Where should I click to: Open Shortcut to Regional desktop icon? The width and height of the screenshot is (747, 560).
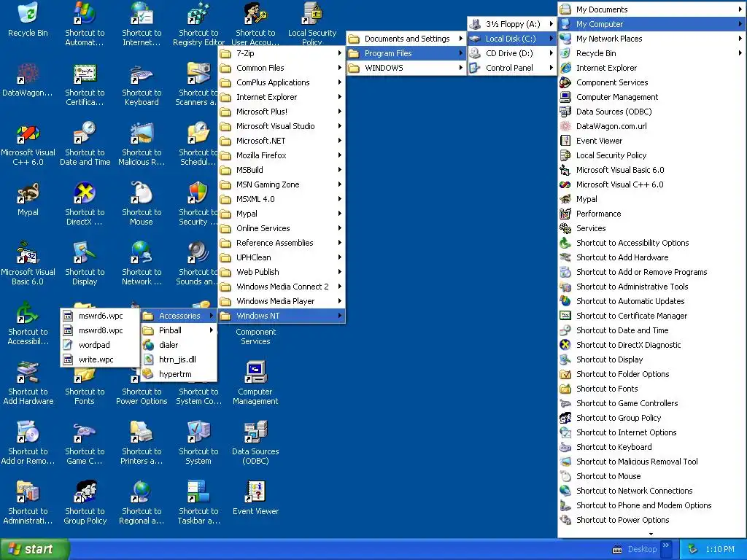[x=142, y=503]
